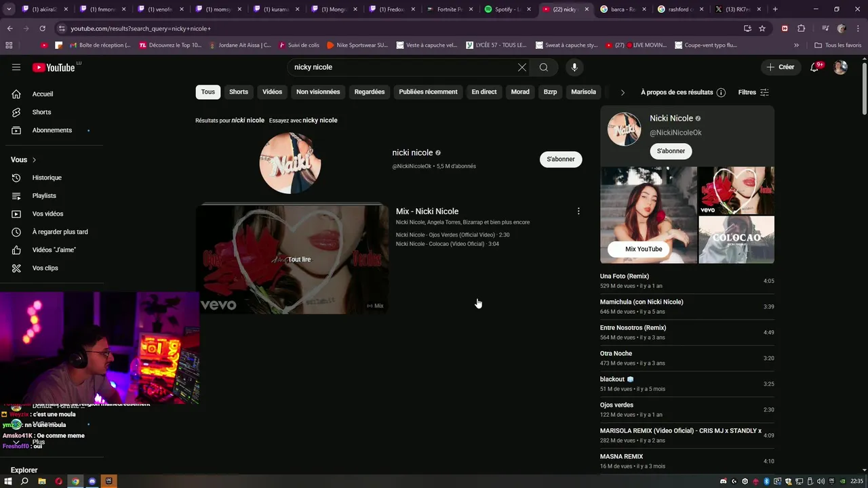Open a new browser tab
Image resolution: width=868 pixels, height=488 pixels.
[775, 9]
